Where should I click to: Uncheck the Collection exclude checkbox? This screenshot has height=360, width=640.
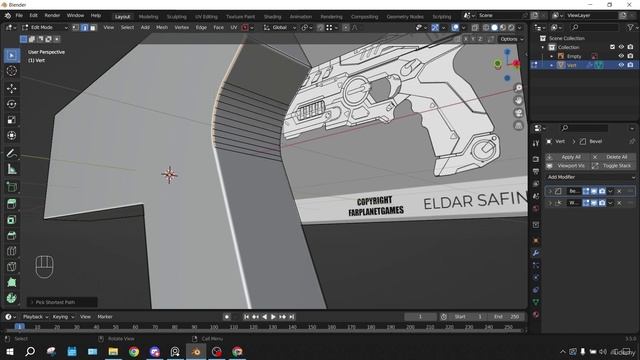612,47
